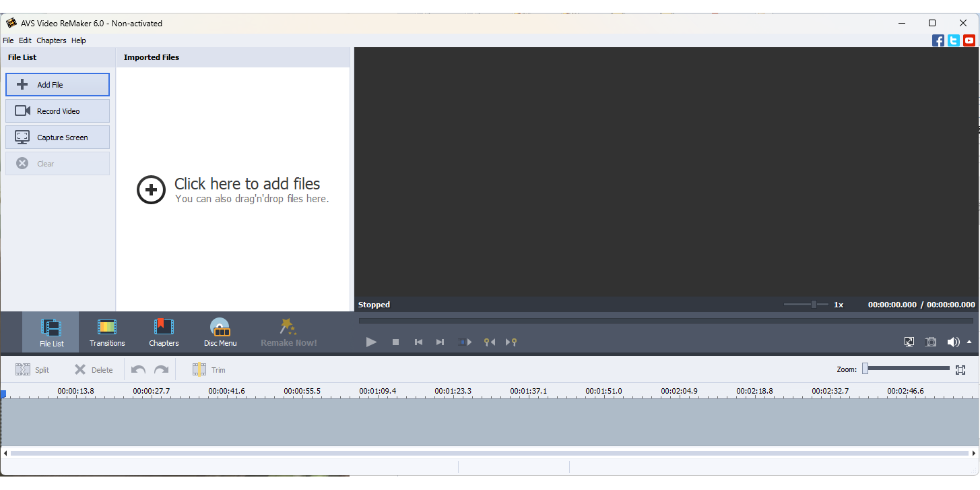Viewport: 980px width, 490px height.
Task: Adjust the timeline Zoom slider
Action: pos(907,369)
